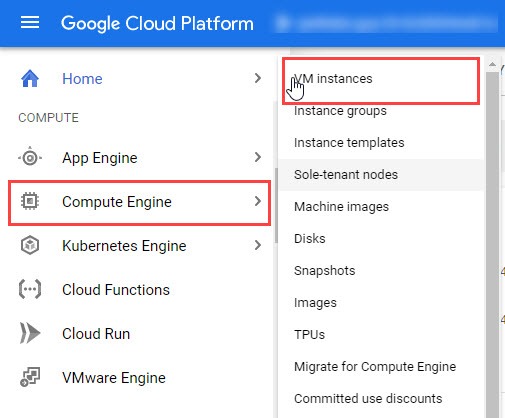This screenshot has width=505, height=418.
Task: Click the submenu scrollbar up arrow
Action: coord(492,64)
